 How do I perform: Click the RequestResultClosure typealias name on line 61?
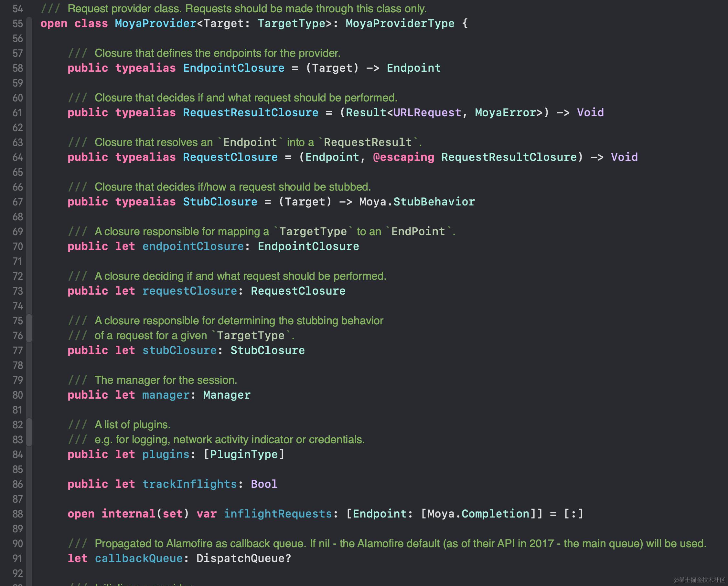pos(250,113)
